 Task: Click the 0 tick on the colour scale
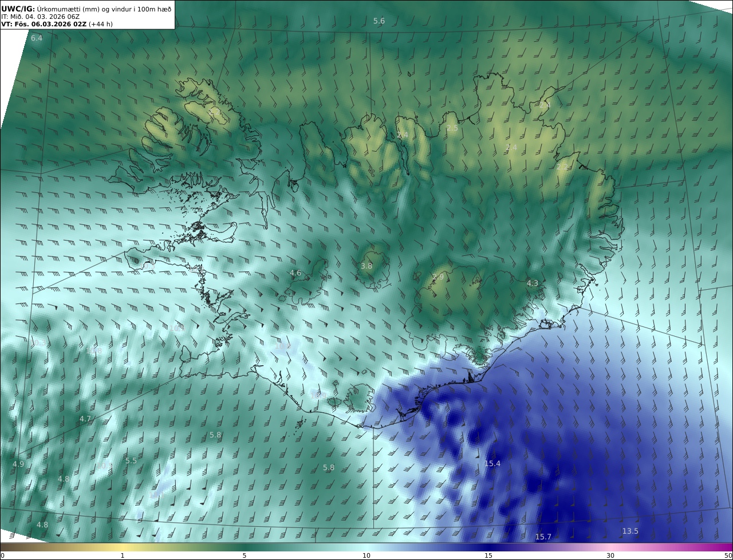pyautogui.click(x=2, y=555)
